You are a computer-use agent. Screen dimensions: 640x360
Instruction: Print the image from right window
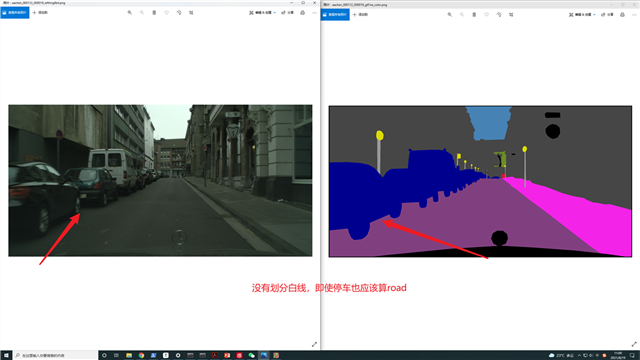[622, 14]
